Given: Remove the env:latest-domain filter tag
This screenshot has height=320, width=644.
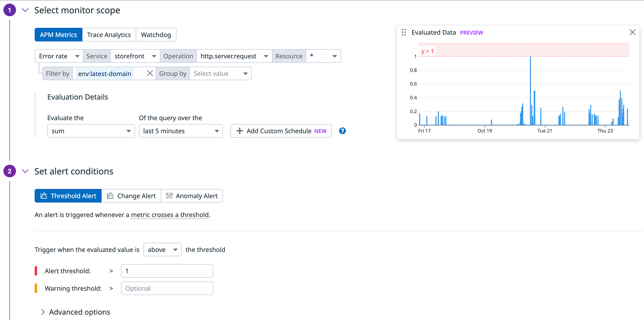Looking at the screenshot, I should point(150,73).
